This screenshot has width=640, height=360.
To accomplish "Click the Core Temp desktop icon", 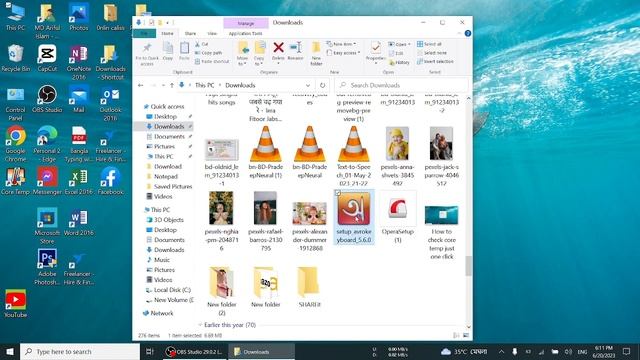I will (16, 181).
